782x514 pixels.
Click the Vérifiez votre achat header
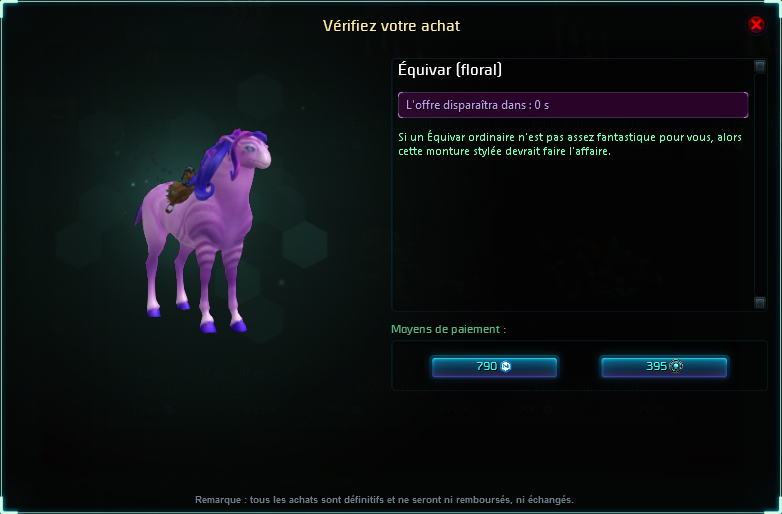click(x=391, y=26)
